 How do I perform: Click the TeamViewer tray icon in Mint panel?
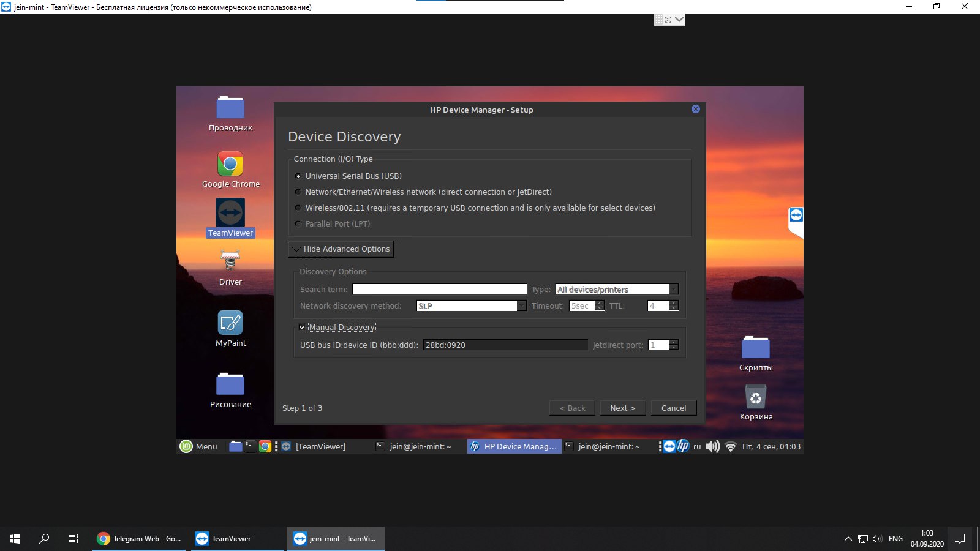coord(669,446)
